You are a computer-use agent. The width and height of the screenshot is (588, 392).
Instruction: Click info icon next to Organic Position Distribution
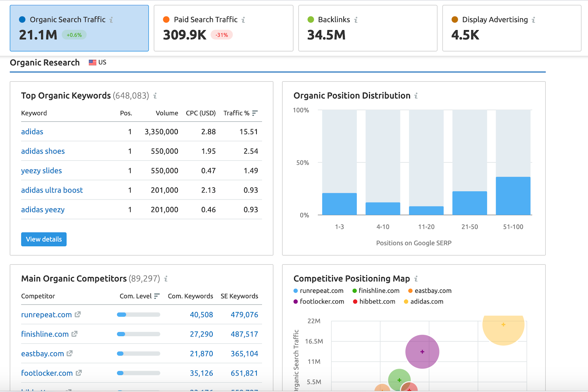click(x=416, y=96)
